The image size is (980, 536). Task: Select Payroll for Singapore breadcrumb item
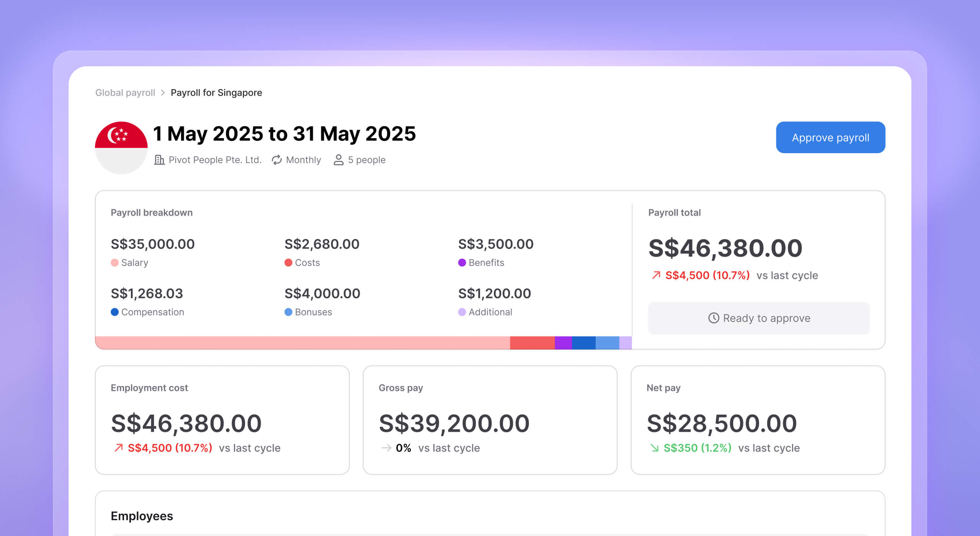click(216, 93)
